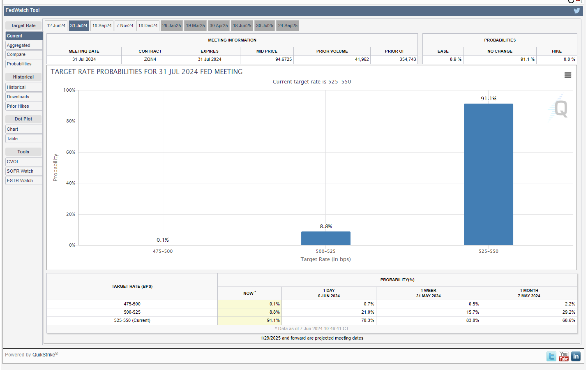Open the 7 Nov24 meeting tab
Screen dimensions: 588x370
point(125,25)
